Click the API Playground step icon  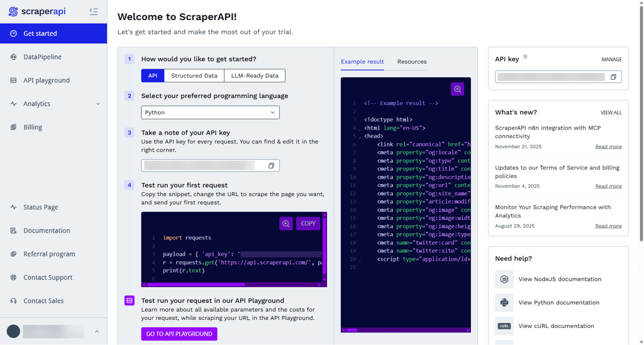pyautogui.click(x=130, y=300)
